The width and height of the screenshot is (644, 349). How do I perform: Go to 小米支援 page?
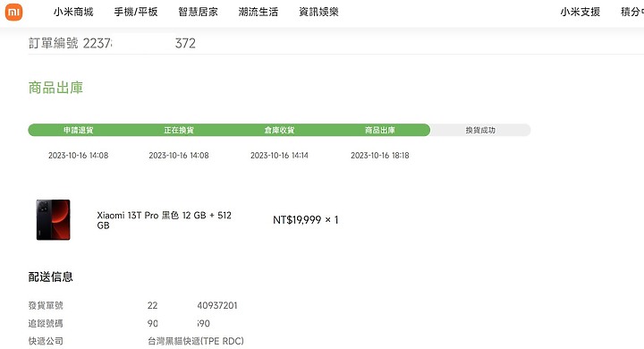click(x=580, y=12)
